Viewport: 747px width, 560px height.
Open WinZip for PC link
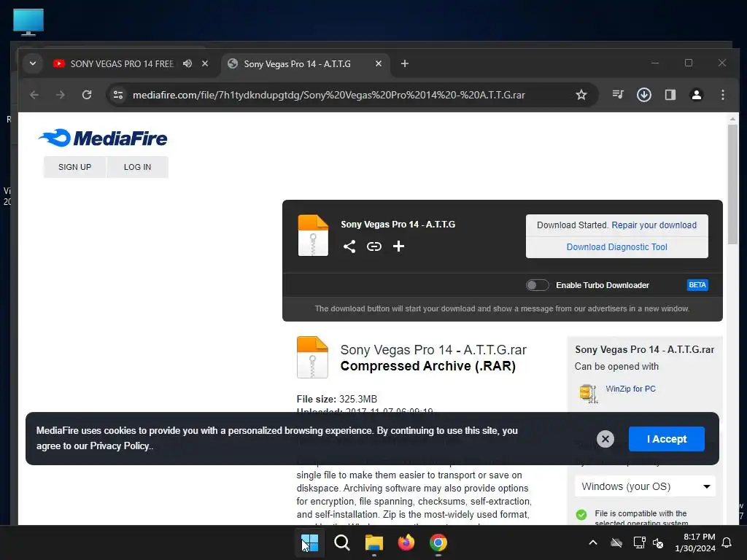coord(630,389)
